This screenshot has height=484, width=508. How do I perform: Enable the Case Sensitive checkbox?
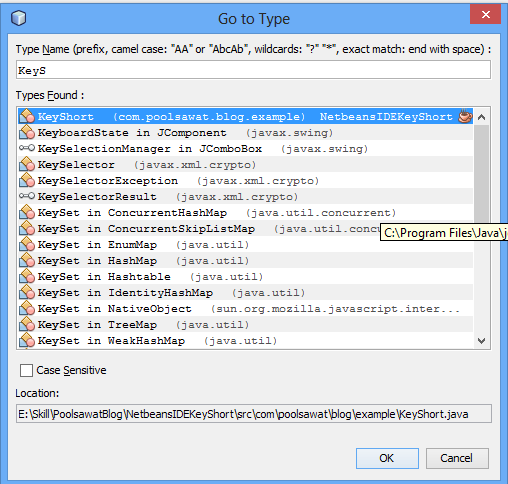point(26,370)
